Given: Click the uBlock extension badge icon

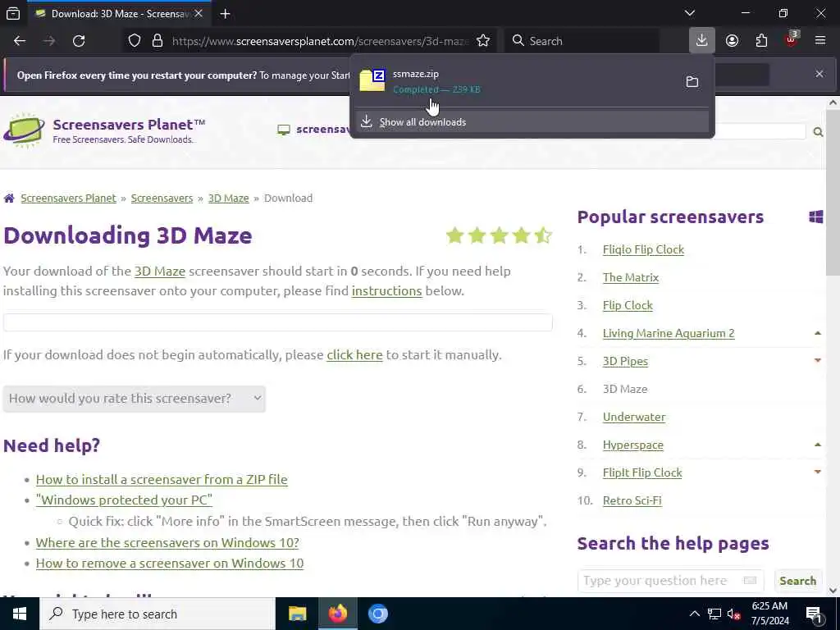Looking at the screenshot, I should pyautogui.click(x=791, y=40).
